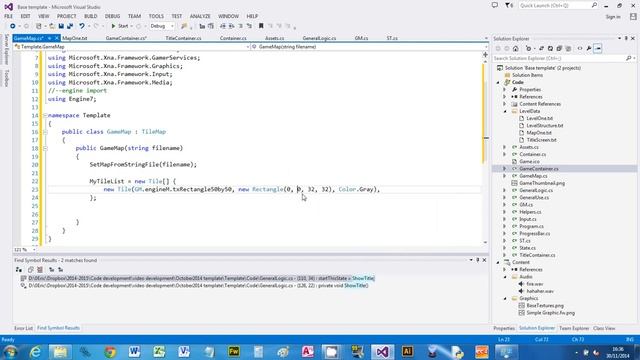640x360 pixels.
Task: Collapse the Graphics folder
Action: 505,298
